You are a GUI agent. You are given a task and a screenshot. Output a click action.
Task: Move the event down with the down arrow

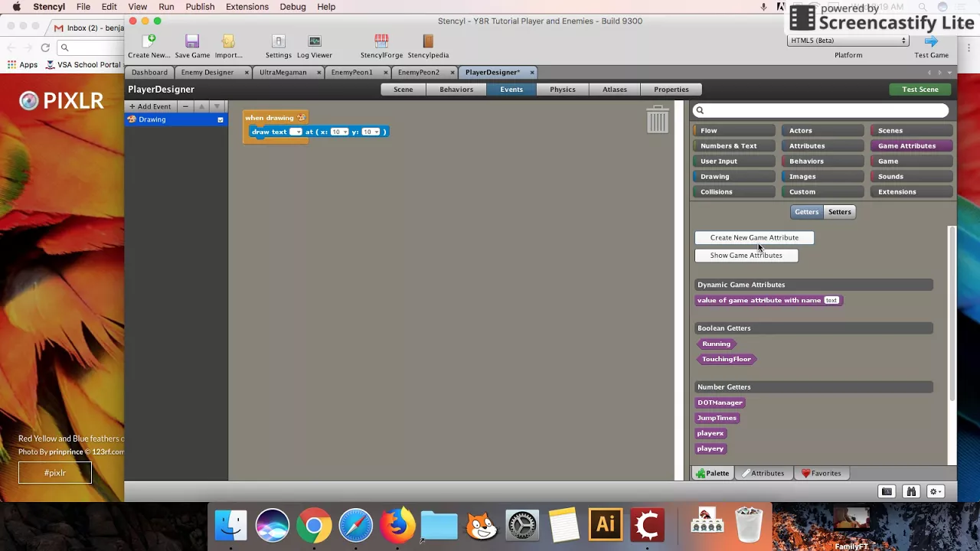[217, 106]
